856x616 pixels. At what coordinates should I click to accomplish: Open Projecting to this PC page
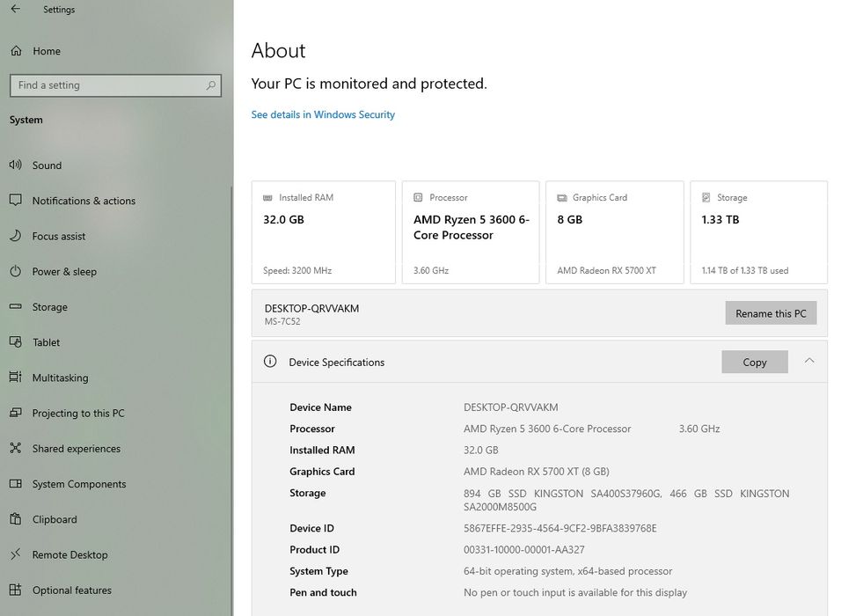78,413
